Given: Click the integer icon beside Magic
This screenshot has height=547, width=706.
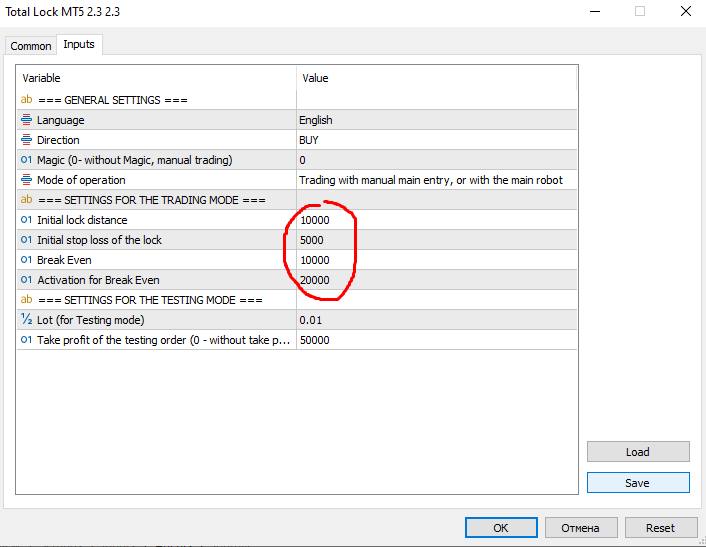Looking at the screenshot, I should [x=27, y=160].
